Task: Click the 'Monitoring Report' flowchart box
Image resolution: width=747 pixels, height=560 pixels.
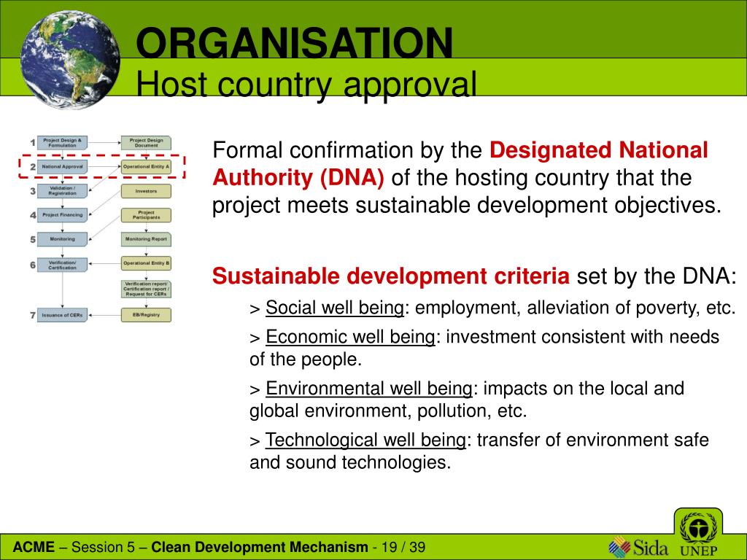Action: 146,239
